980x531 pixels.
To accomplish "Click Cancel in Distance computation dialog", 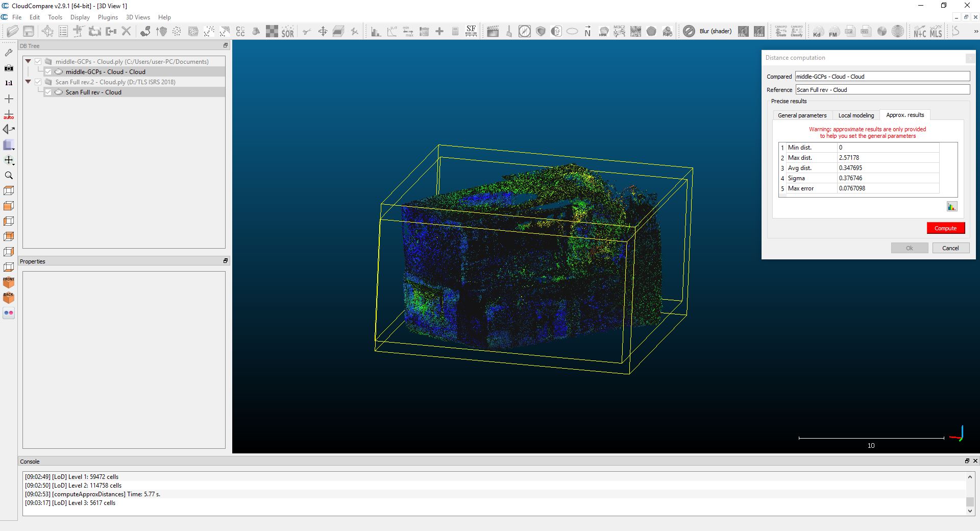I will click(950, 248).
